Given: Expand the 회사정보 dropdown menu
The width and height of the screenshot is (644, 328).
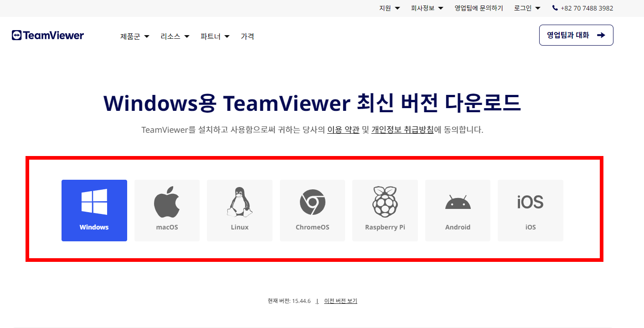Looking at the screenshot, I should pos(427,8).
